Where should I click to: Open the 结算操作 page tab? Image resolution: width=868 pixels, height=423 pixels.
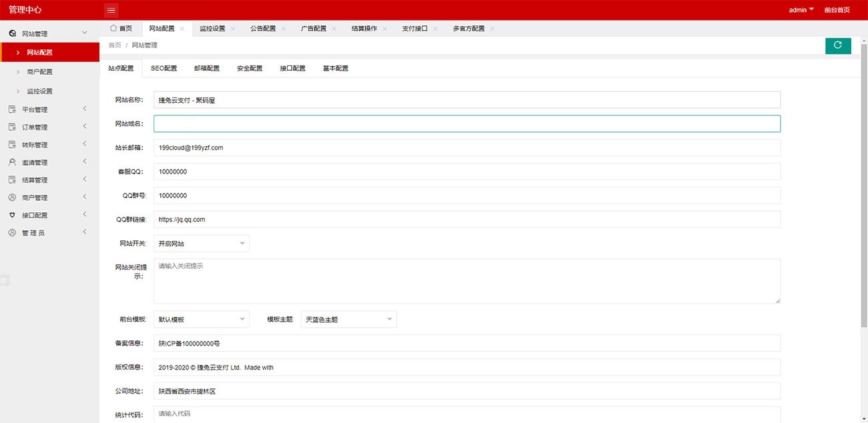tap(365, 29)
